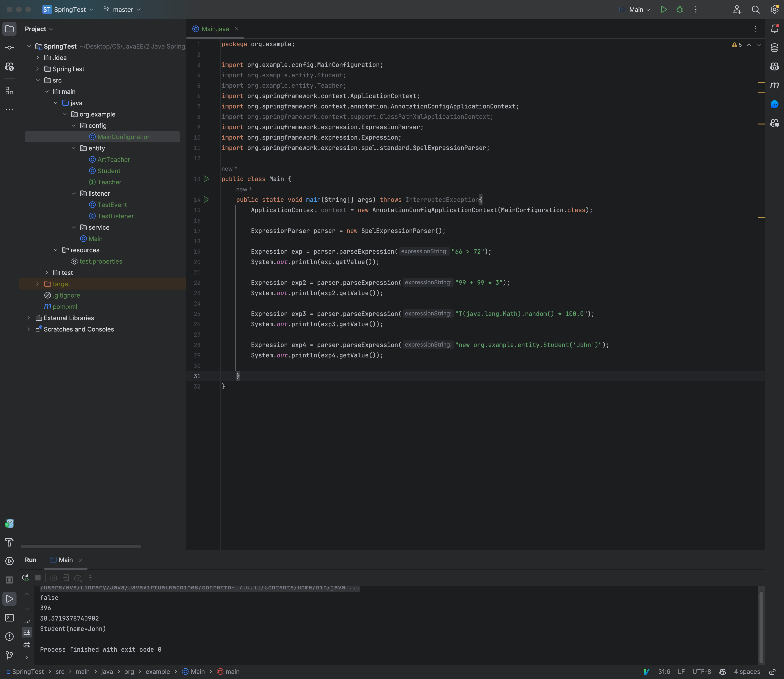Open Search Everywhere with the magnifier icon

coord(755,9)
